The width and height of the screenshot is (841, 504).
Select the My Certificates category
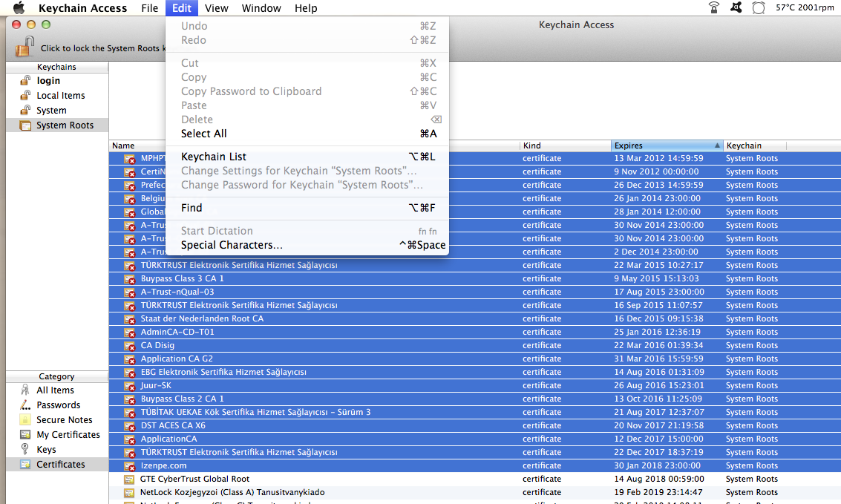point(57,434)
